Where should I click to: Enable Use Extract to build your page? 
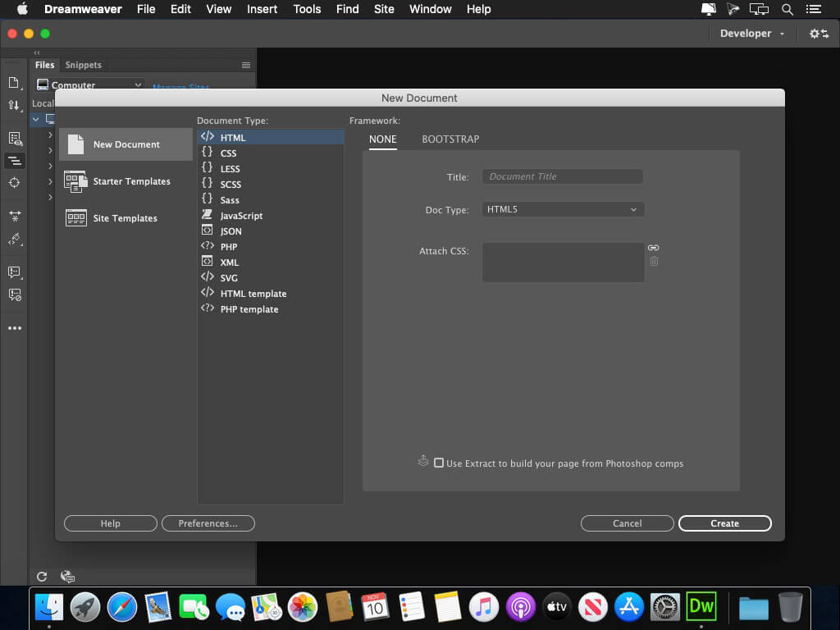439,463
